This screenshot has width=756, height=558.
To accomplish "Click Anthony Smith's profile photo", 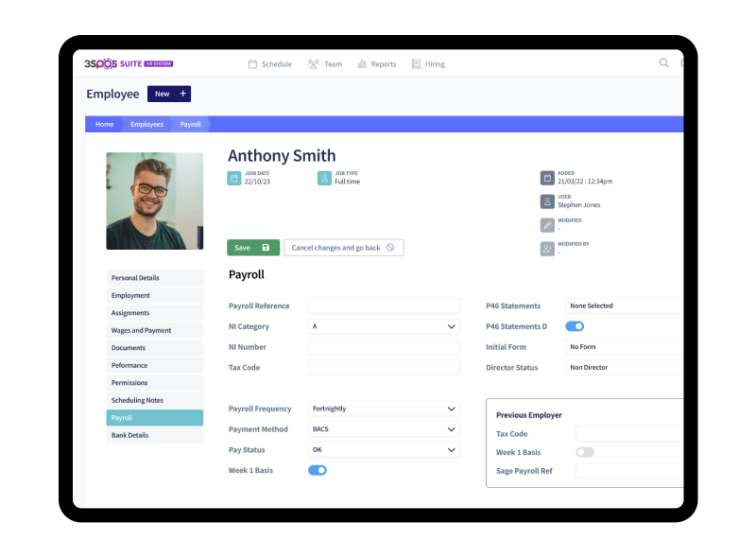I will (154, 201).
